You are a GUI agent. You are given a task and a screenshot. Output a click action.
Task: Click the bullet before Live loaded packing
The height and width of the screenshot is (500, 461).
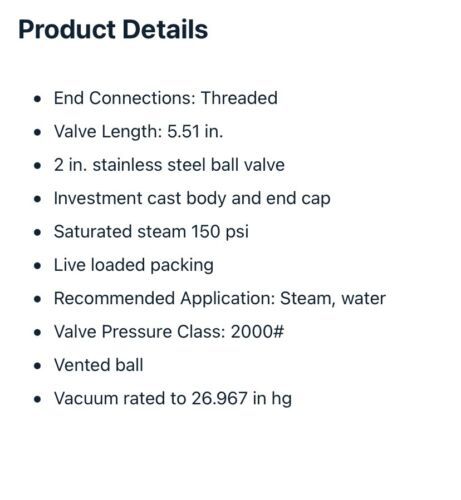click(x=38, y=266)
